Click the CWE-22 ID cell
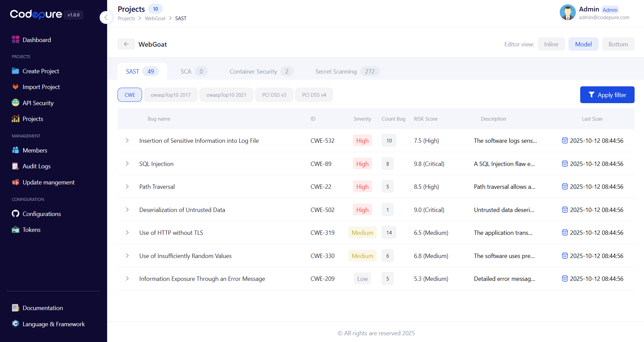Viewport: 644px width, 342px height. pyautogui.click(x=321, y=186)
